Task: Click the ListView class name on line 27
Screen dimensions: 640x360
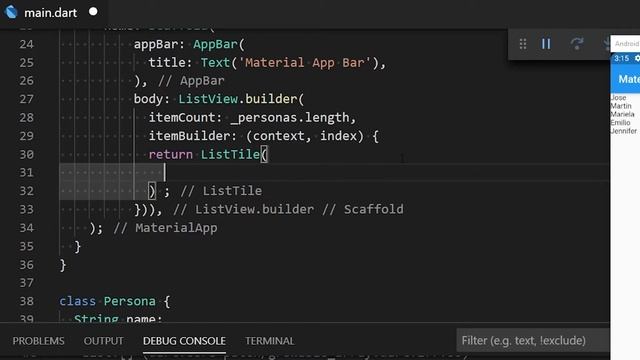Action: pos(208,99)
